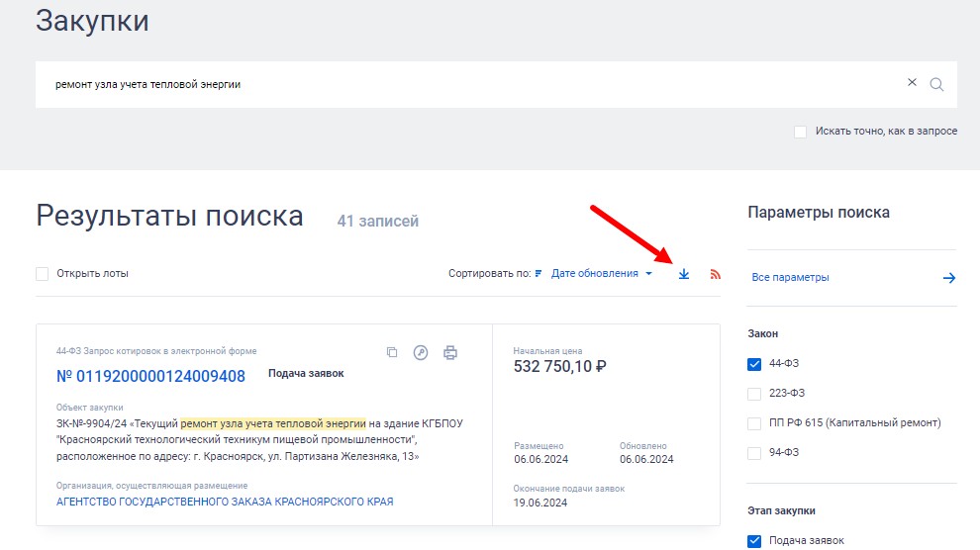Check the ПП РФ 615 (Капитальный ремонт) filter
The height and width of the screenshot is (550, 980).
click(x=754, y=423)
